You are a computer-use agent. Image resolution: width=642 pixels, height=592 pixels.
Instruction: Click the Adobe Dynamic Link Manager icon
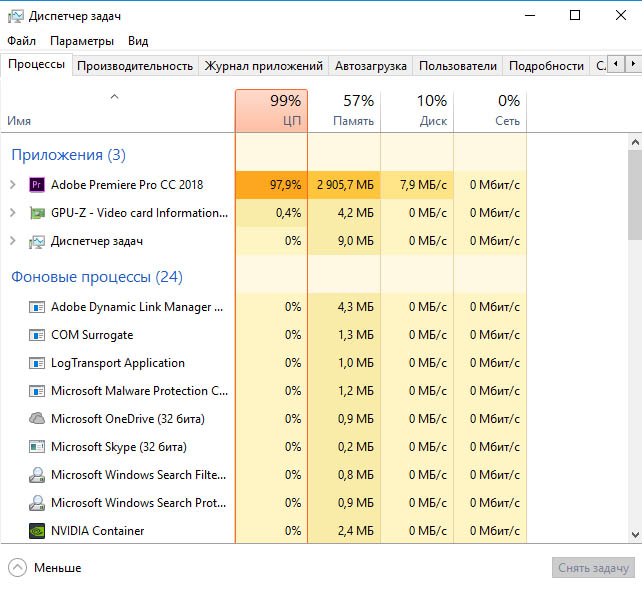click(37, 307)
